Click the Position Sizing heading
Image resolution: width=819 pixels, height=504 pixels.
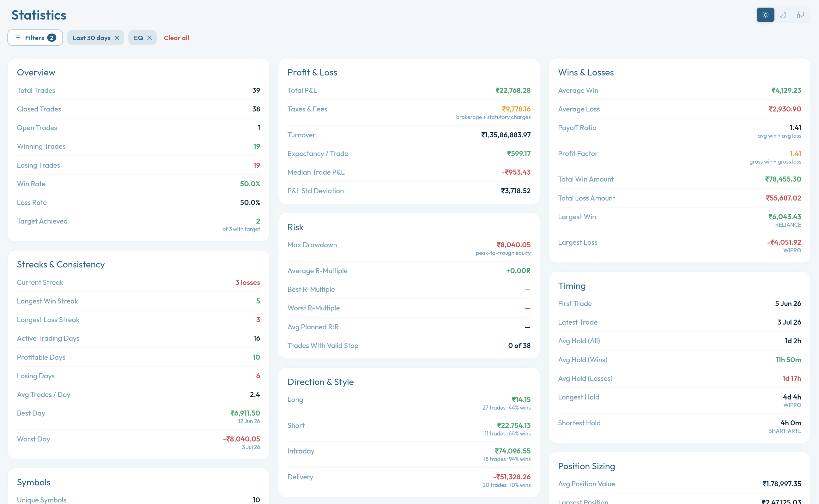(x=586, y=466)
